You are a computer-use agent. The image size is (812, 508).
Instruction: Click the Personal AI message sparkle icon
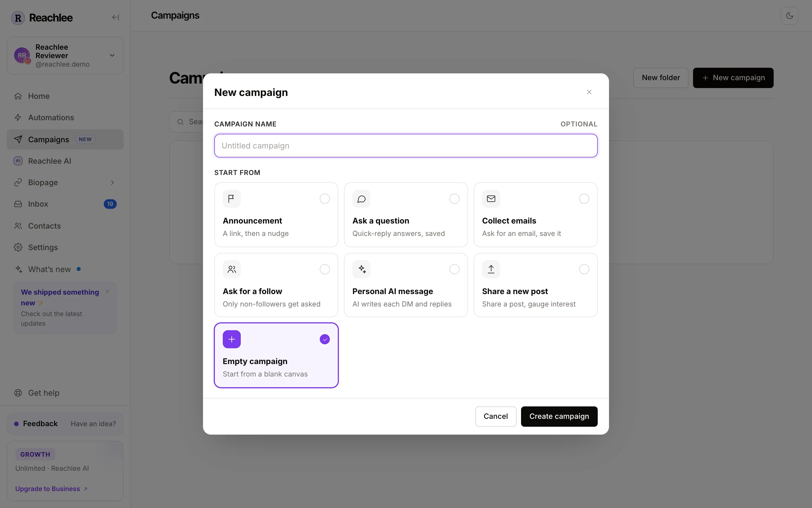[361, 269]
